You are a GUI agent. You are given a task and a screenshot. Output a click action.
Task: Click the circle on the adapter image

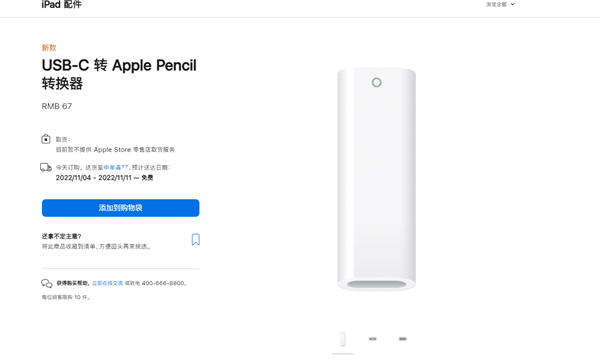tap(377, 82)
